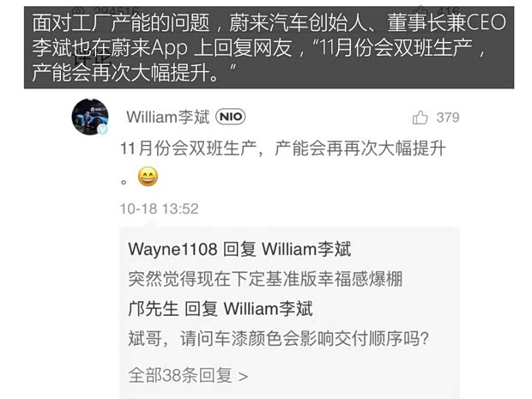
Task: Like William李斌's comment with thumbs-up icon
Action: click(x=420, y=118)
